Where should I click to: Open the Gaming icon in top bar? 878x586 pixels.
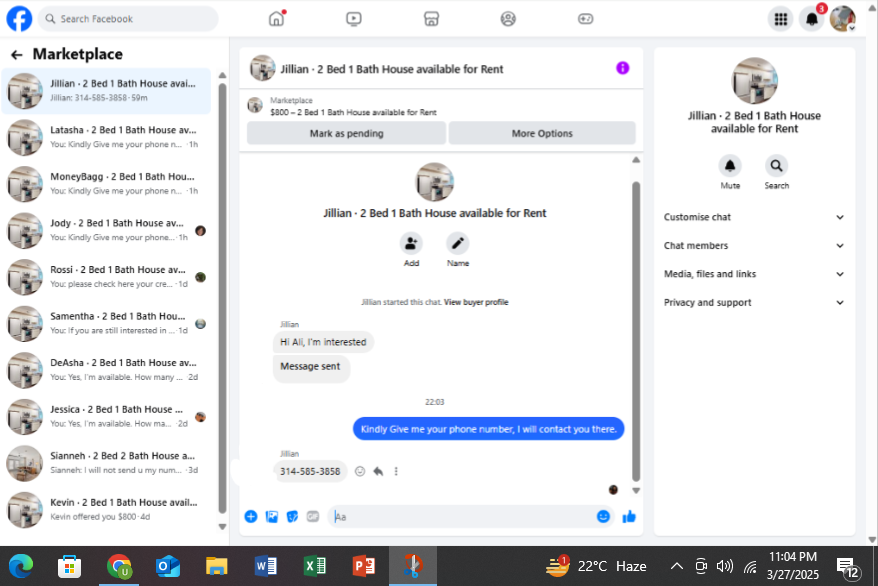point(585,18)
